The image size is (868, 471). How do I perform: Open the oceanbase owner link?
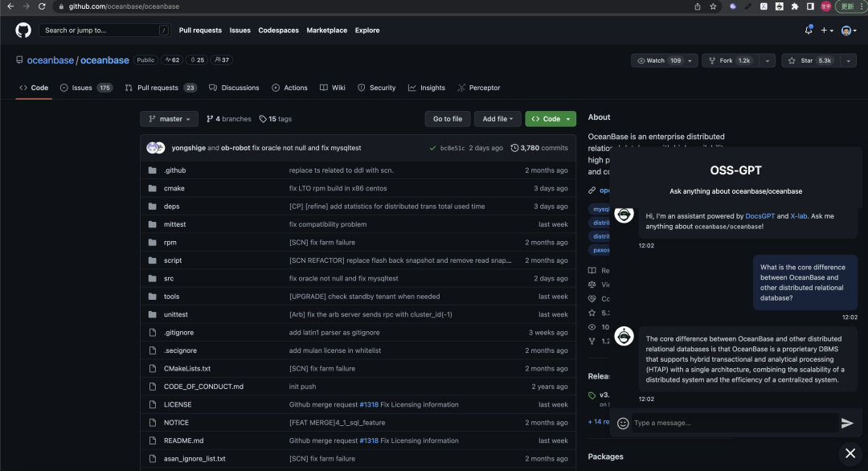(51, 60)
